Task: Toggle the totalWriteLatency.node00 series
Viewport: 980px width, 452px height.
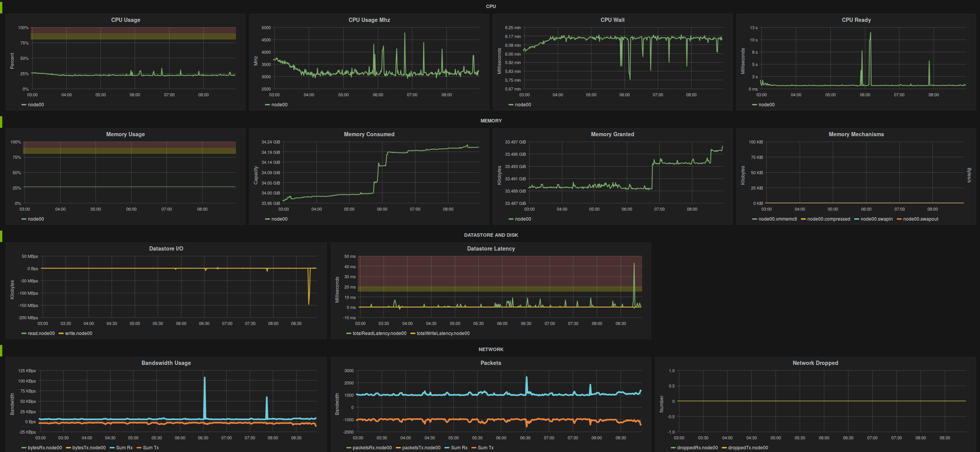Action: point(443,333)
